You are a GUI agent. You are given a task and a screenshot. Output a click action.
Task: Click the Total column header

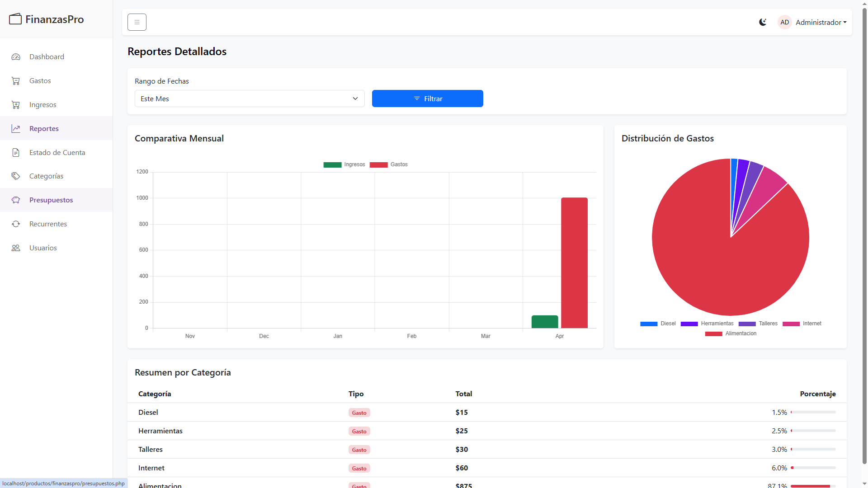464,394
